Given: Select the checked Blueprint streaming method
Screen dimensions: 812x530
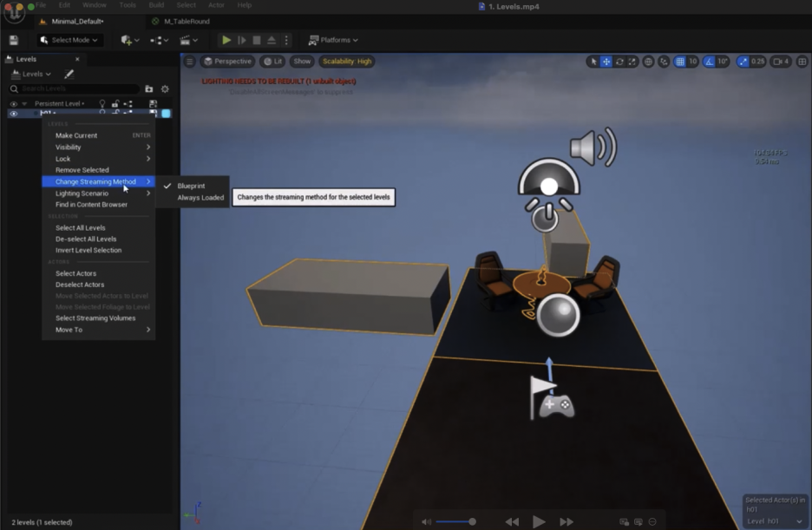Looking at the screenshot, I should (x=192, y=186).
